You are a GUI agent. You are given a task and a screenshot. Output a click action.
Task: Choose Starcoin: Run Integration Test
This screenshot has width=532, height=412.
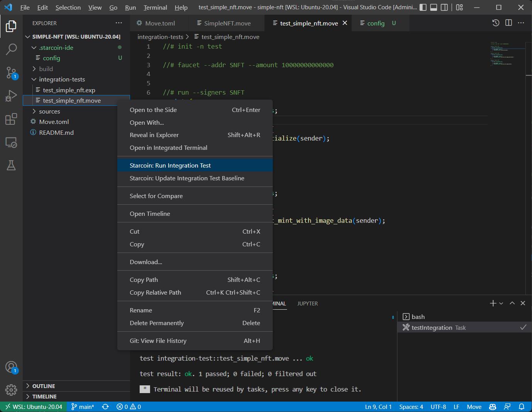195,165
